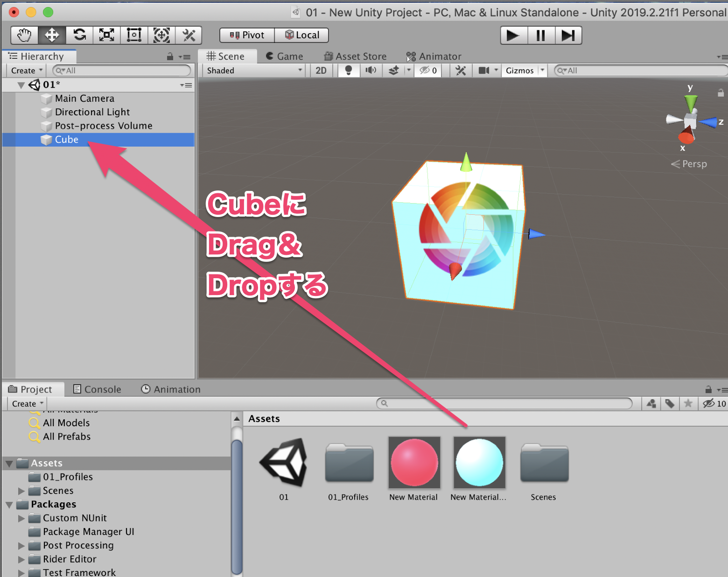
Task: Select the Move tool
Action: pos(52,35)
